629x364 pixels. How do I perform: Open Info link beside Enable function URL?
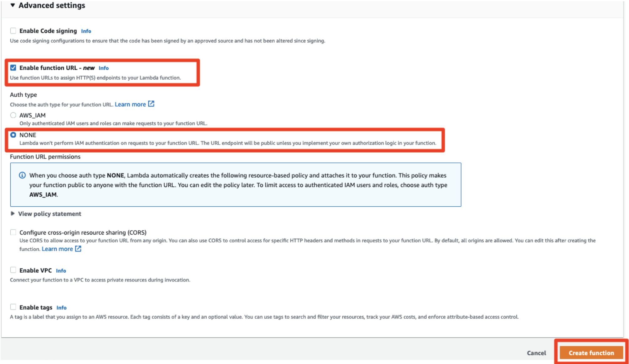tap(104, 68)
